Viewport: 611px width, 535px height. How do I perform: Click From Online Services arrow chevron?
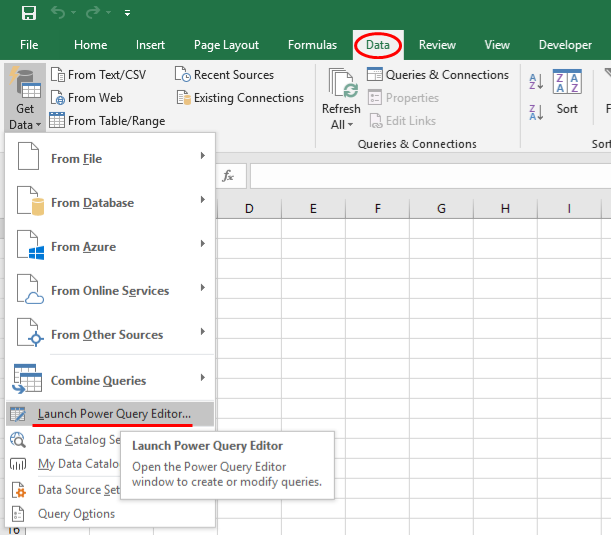point(203,288)
